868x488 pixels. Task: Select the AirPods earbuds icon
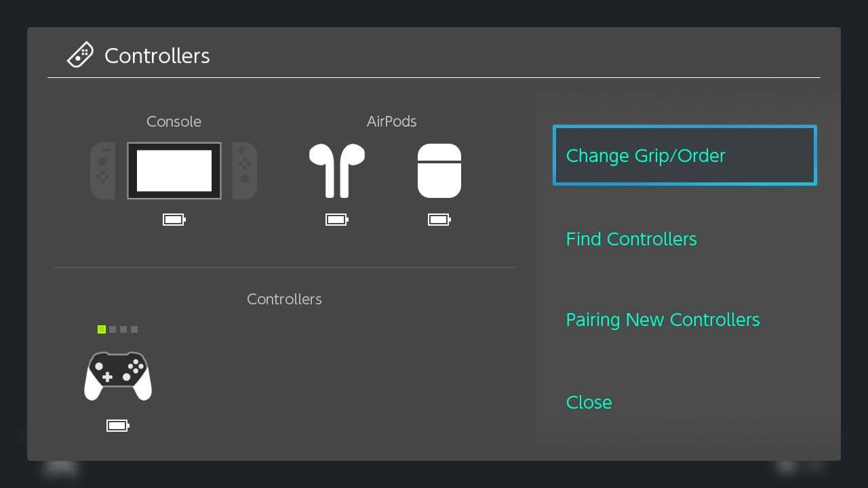coord(337,170)
